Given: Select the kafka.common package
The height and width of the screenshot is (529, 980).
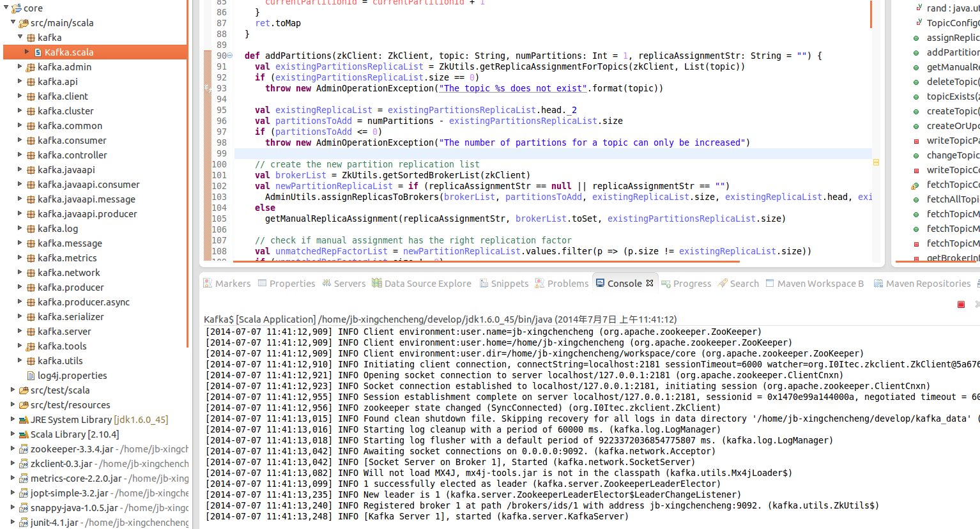Looking at the screenshot, I should point(70,125).
